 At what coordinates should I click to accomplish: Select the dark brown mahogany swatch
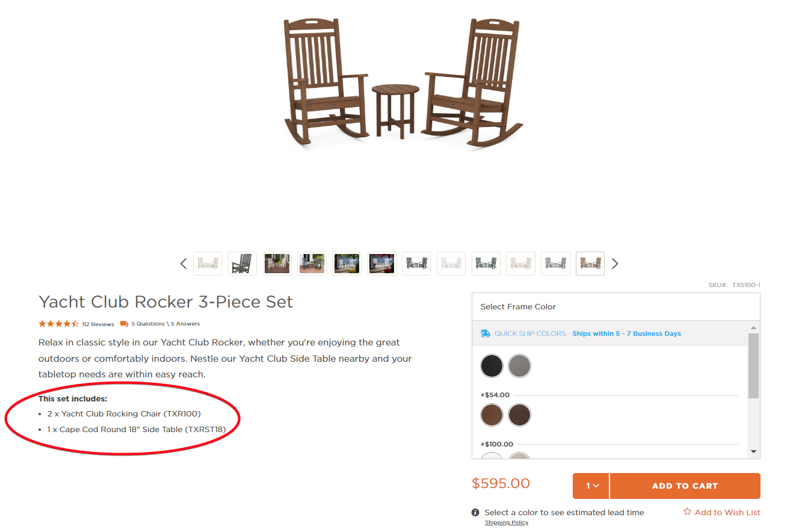tap(519, 415)
